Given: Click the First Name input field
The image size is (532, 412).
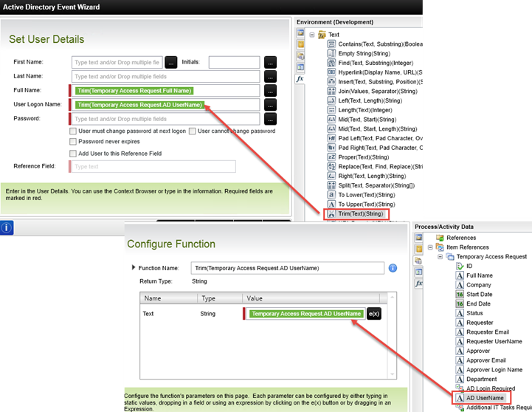Looking at the screenshot, I should (x=117, y=63).
